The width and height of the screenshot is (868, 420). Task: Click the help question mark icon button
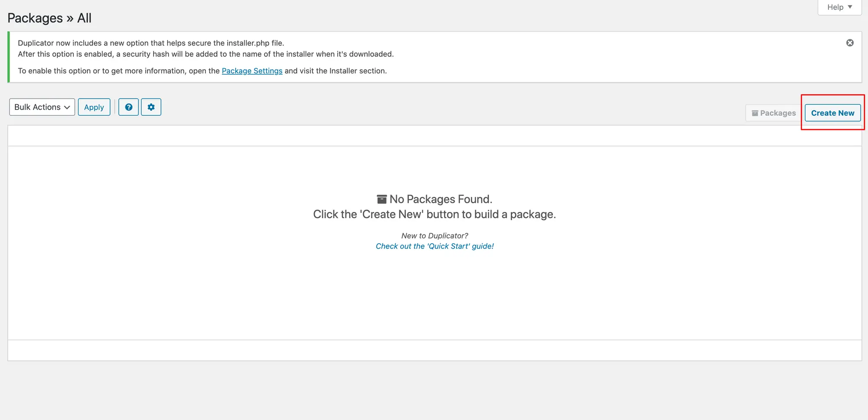(128, 107)
